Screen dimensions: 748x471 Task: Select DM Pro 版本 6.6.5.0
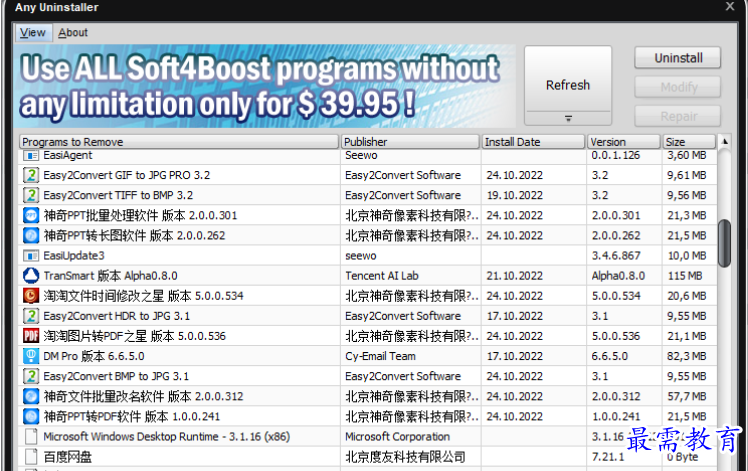pos(94,356)
